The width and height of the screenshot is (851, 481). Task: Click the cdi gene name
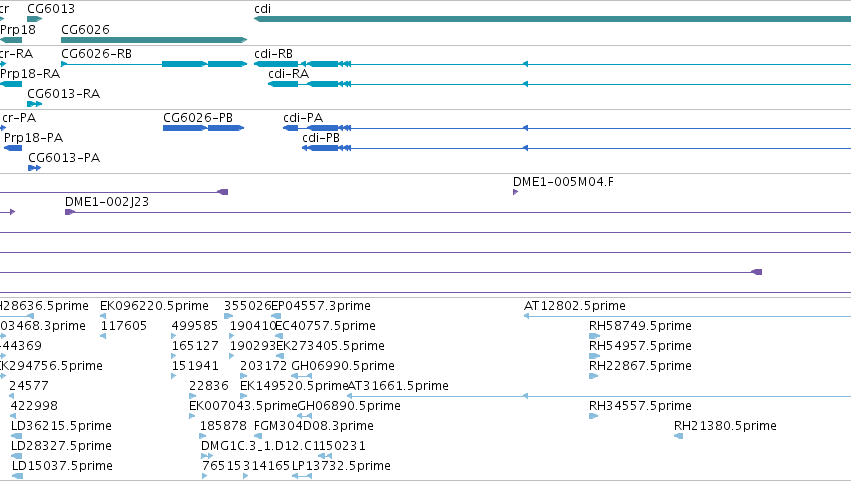tap(262, 9)
